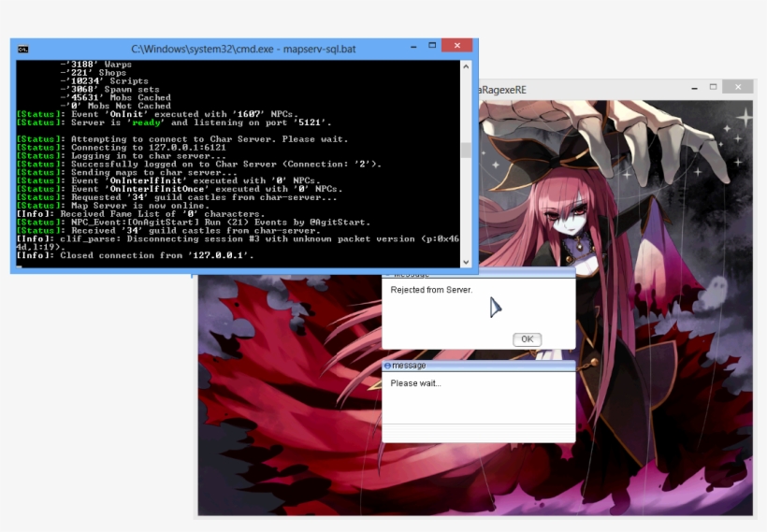Click the 'Rejected from Server.' message text
Viewport: 767px width, 532px height.
tap(431, 290)
